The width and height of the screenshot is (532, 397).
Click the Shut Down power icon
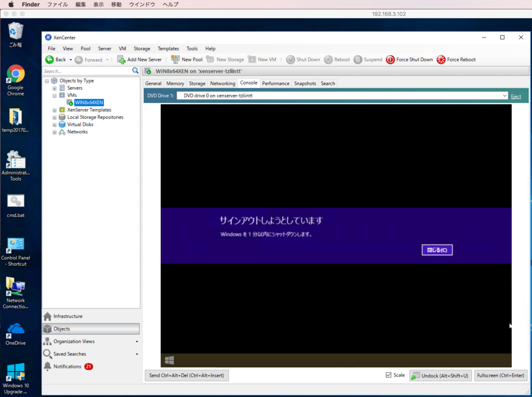(x=290, y=60)
